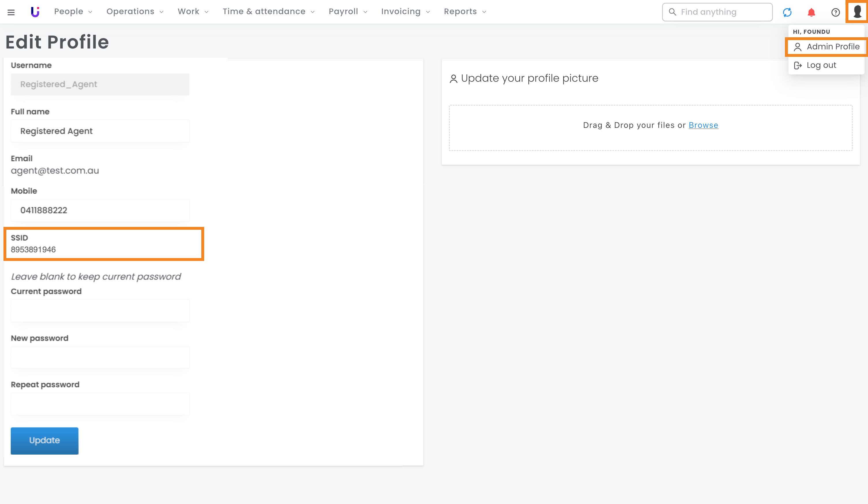Click the user avatar icon
Viewport: 868px width, 504px height.
(857, 12)
